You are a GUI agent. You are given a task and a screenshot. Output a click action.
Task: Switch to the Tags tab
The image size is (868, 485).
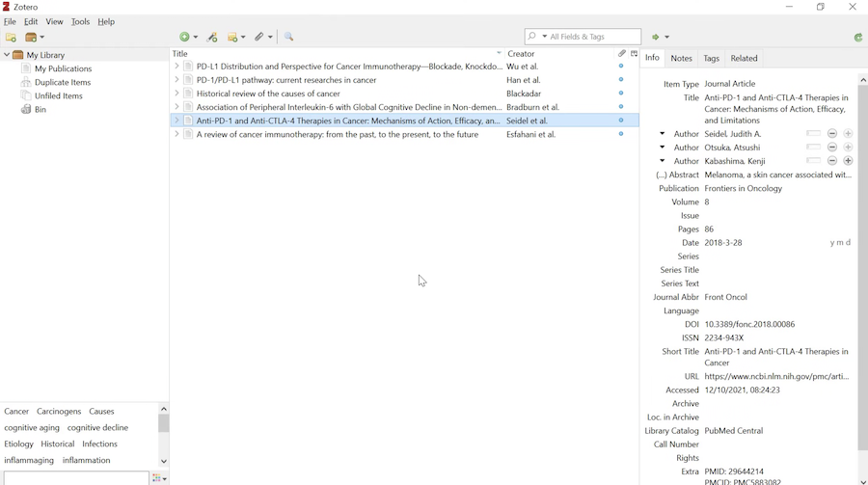(712, 59)
